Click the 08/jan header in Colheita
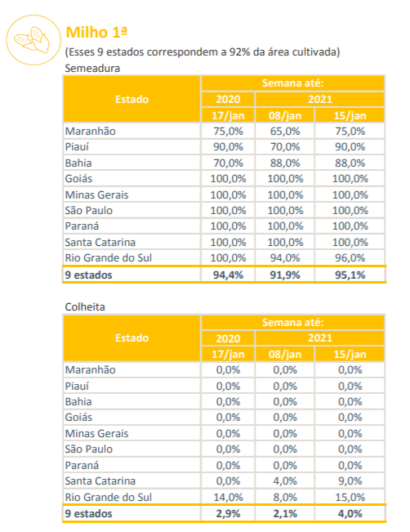The width and height of the screenshot is (410, 532). [x=285, y=354]
